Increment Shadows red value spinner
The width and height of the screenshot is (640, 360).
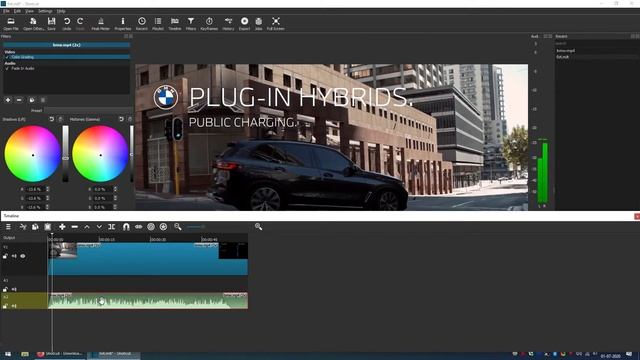tap(48, 188)
